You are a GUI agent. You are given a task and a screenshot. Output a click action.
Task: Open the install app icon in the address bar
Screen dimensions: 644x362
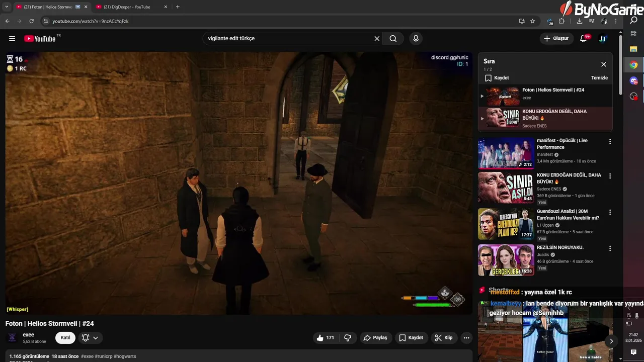click(522, 21)
